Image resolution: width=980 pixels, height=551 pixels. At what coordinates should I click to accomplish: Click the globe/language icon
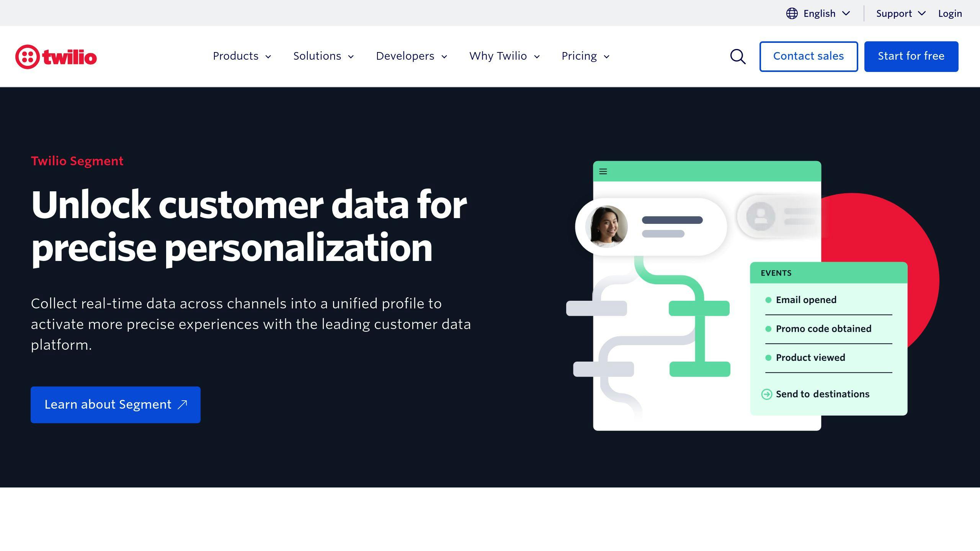(791, 13)
